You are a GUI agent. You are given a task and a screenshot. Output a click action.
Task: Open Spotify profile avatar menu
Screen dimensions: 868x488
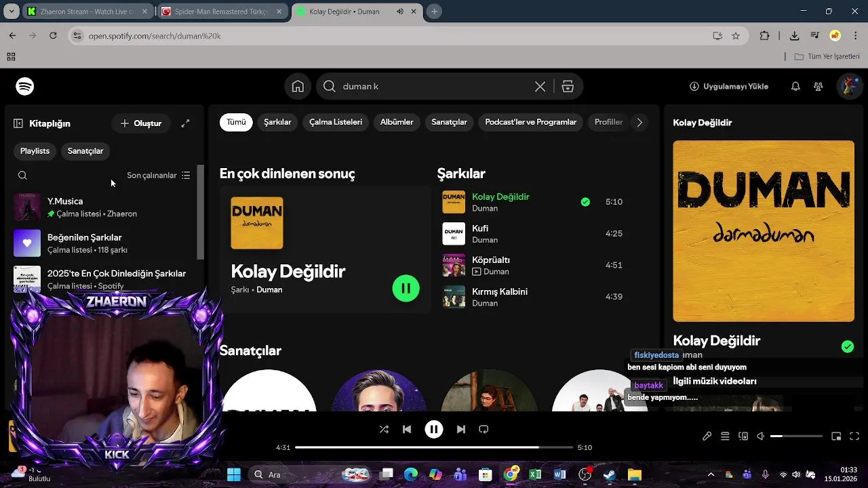click(x=849, y=86)
